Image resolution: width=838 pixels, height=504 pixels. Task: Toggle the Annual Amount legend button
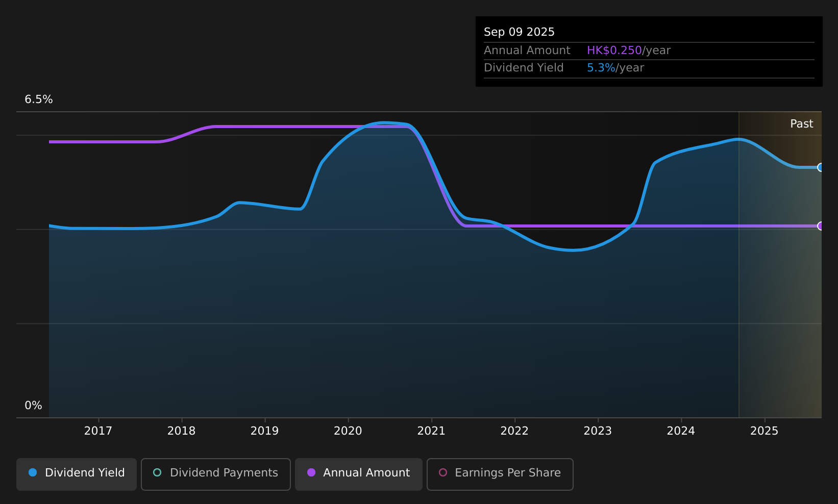click(x=359, y=474)
